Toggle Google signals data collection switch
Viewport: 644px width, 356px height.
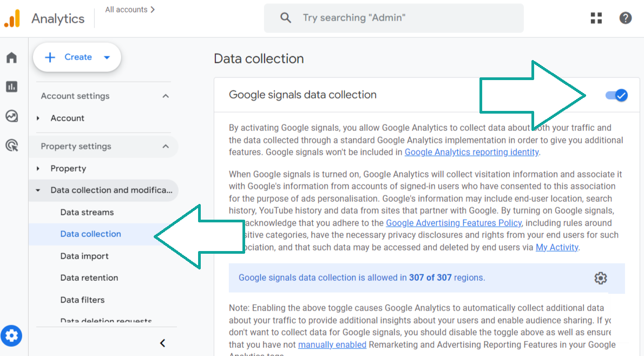pos(616,95)
